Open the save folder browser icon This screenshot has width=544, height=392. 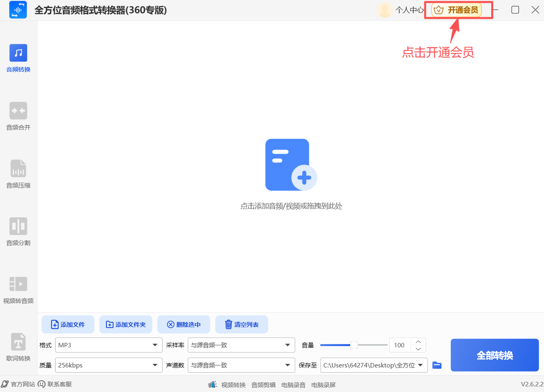pos(437,365)
